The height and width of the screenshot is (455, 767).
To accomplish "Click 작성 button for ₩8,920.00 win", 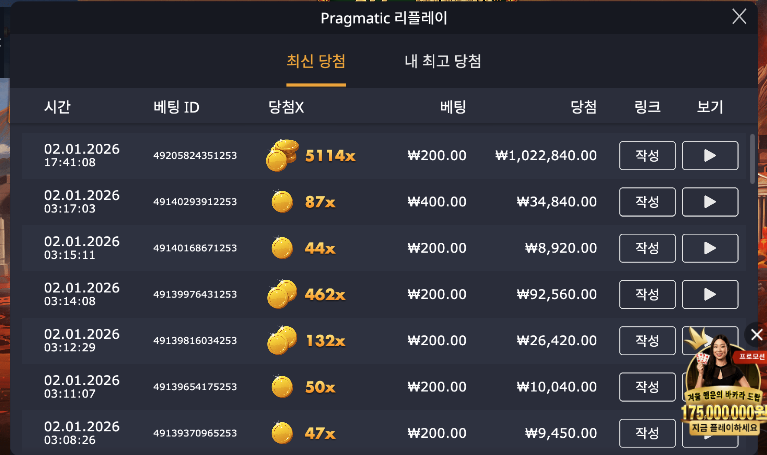I will tap(647, 248).
